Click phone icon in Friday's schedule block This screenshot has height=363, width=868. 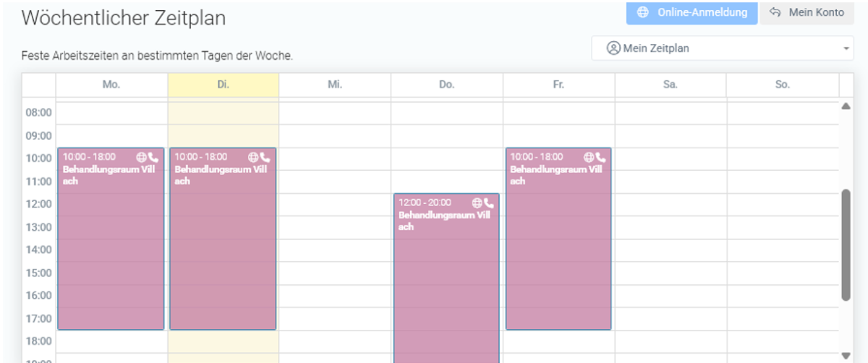click(601, 157)
